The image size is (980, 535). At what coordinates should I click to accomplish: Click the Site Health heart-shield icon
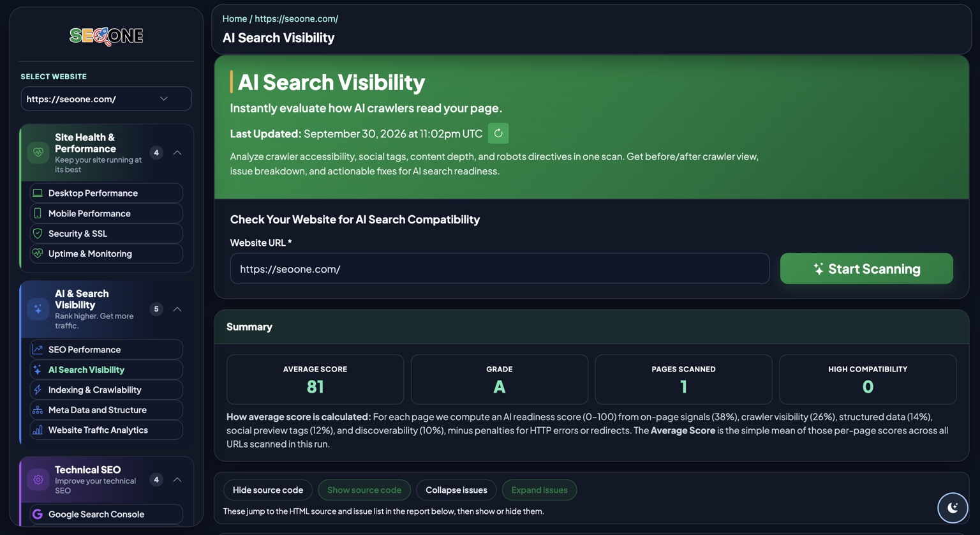[x=38, y=153]
